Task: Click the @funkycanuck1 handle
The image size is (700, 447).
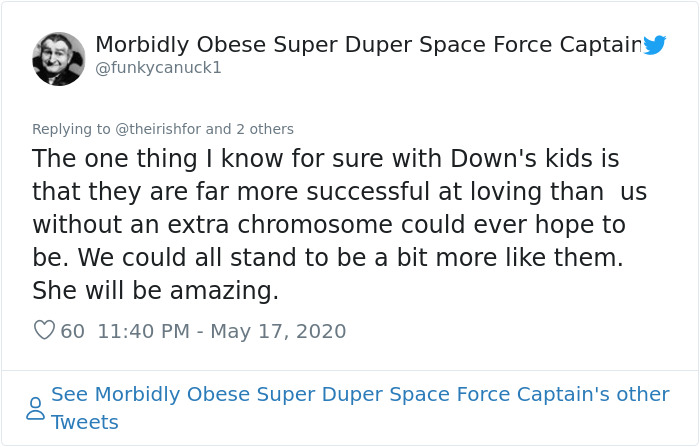Action: click(158, 68)
